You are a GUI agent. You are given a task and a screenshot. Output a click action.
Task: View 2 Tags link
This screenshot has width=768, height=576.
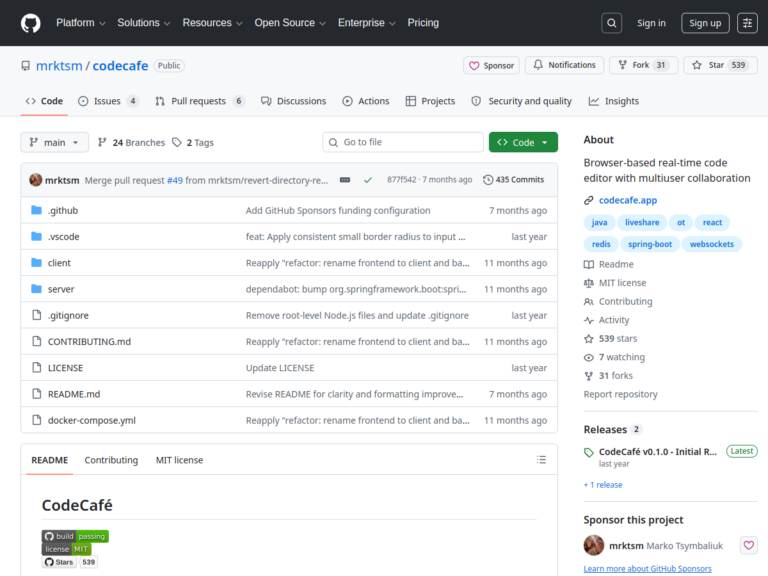[193, 142]
